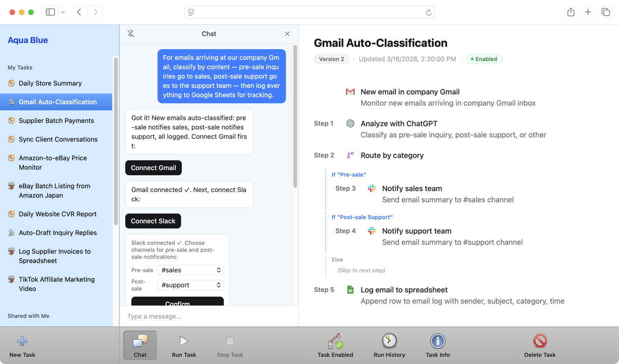Viewport: 619px width, 364px height.
Task: Click the My Tasks section header
Action: (20, 67)
